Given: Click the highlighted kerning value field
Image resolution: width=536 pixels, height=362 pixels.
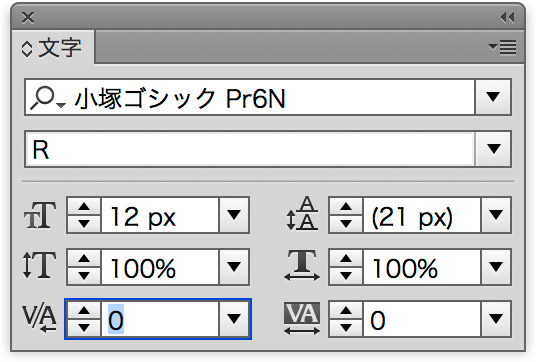Looking at the screenshot, I should pyautogui.click(x=160, y=319).
